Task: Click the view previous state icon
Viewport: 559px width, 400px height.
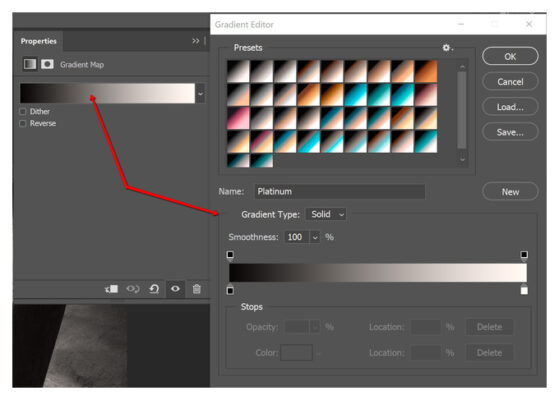Action: click(133, 289)
